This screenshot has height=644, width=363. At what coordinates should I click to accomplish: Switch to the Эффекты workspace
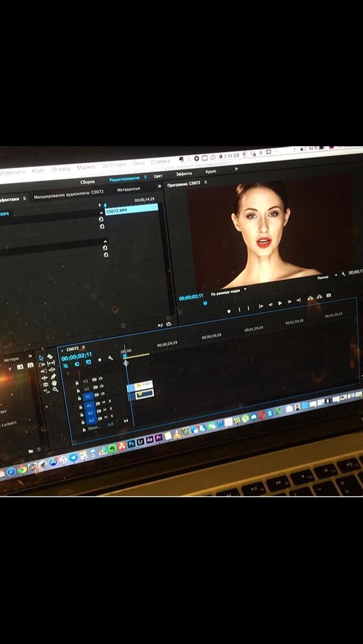[184, 173]
